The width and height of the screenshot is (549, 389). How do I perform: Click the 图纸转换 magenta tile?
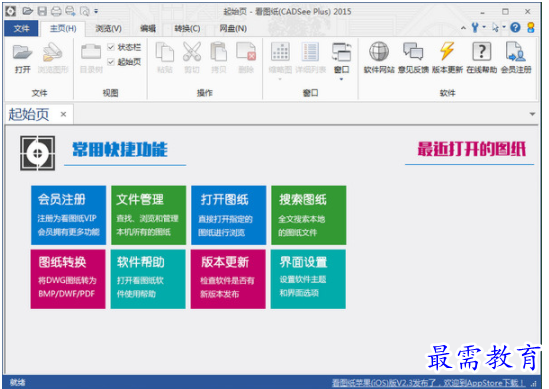point(68,279)
